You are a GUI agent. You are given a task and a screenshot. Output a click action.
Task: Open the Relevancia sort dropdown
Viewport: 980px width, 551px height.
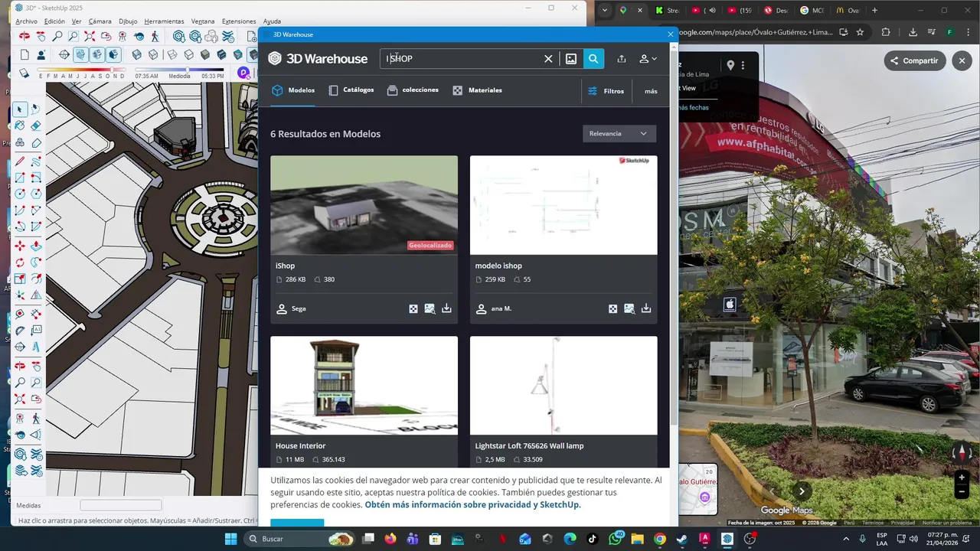click(x=619, y=133)
